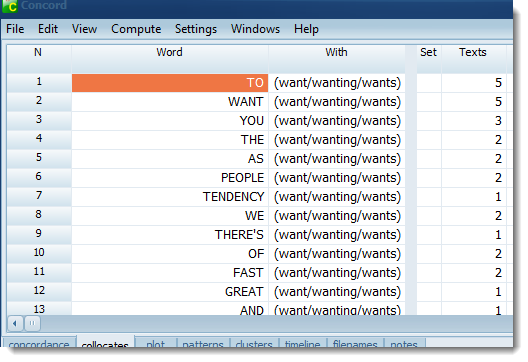Screen dimensions: 528x362
Task: Sort by the Set column header
Action: point(428,59)
